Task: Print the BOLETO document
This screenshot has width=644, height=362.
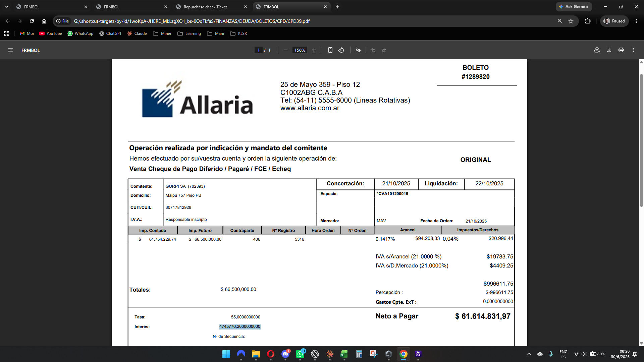Action: coord(621,50)
